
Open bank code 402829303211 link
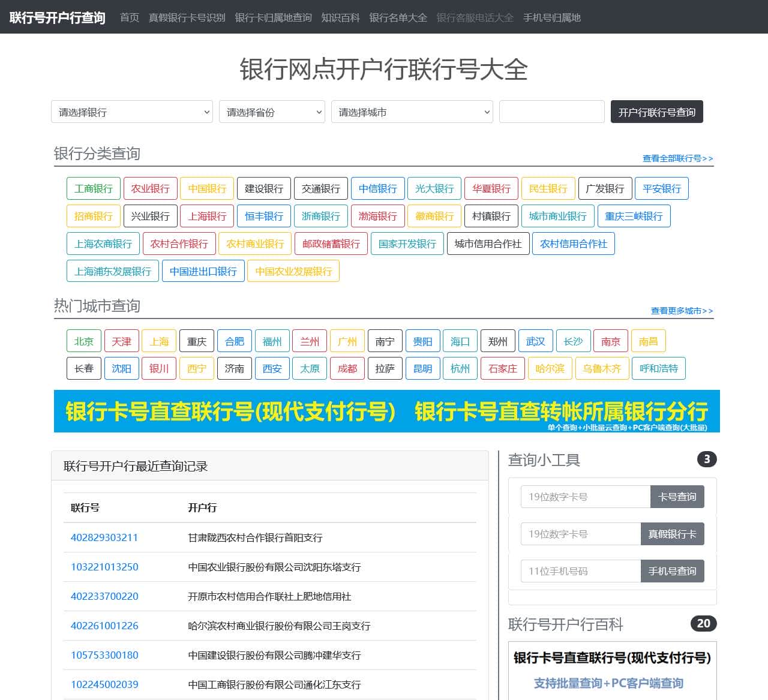pos(104,537)
